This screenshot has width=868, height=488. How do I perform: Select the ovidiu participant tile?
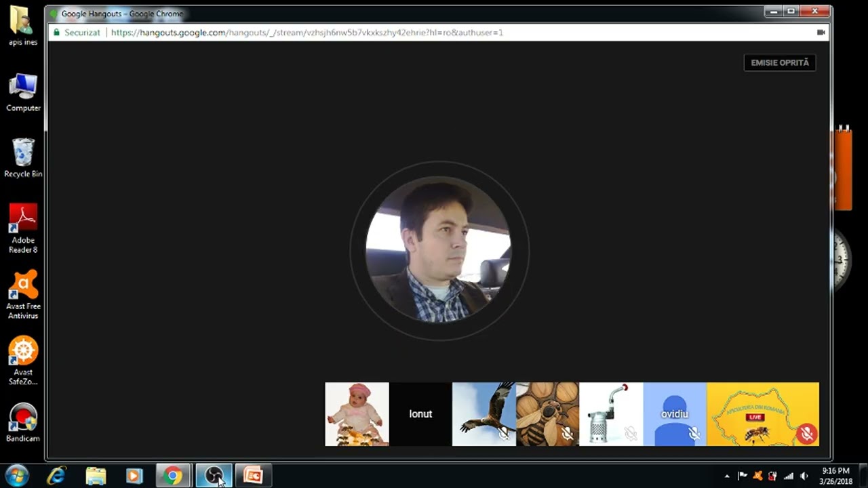[x=675, y=414]
